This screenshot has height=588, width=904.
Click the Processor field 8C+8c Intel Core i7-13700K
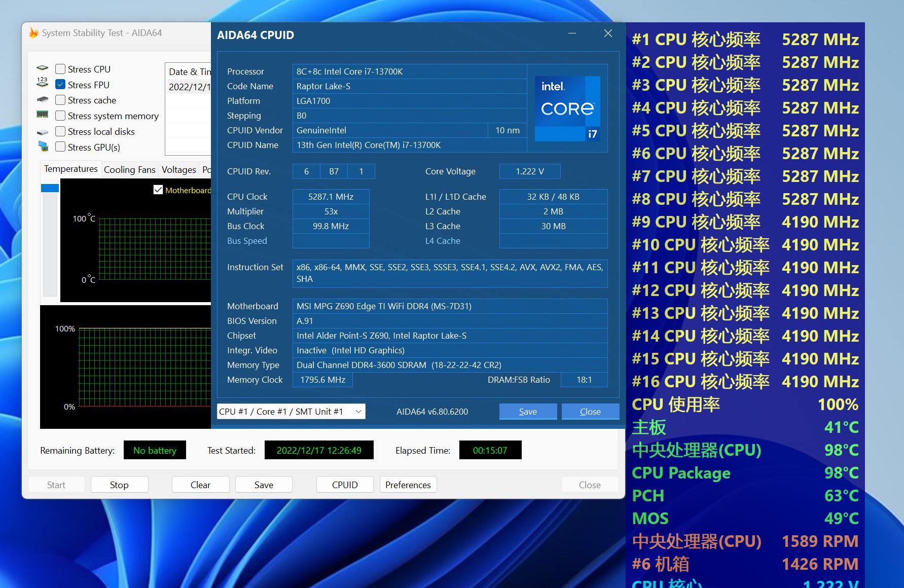pyautogui.click(x=410, y=71)
